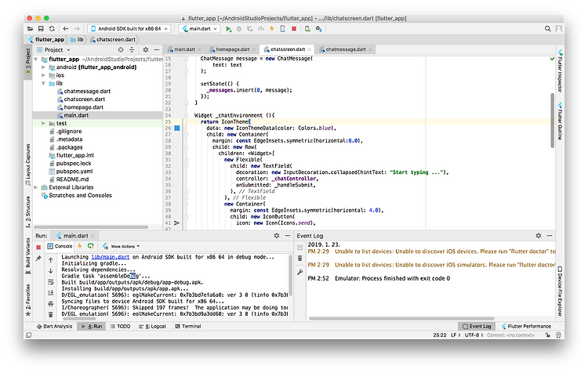This screenshot has height=373, width=588.
Task: Run the app with the green play icon
Action: coord(228,29)
